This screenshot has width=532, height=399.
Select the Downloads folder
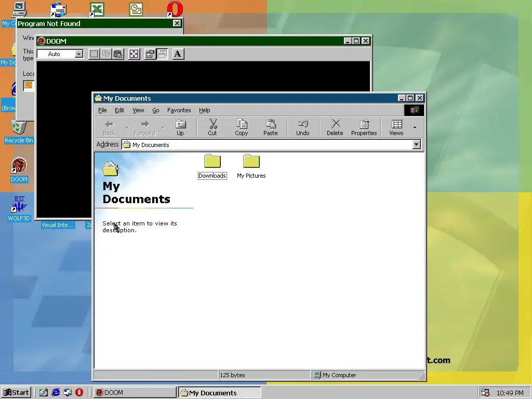[x=212, y=166]
